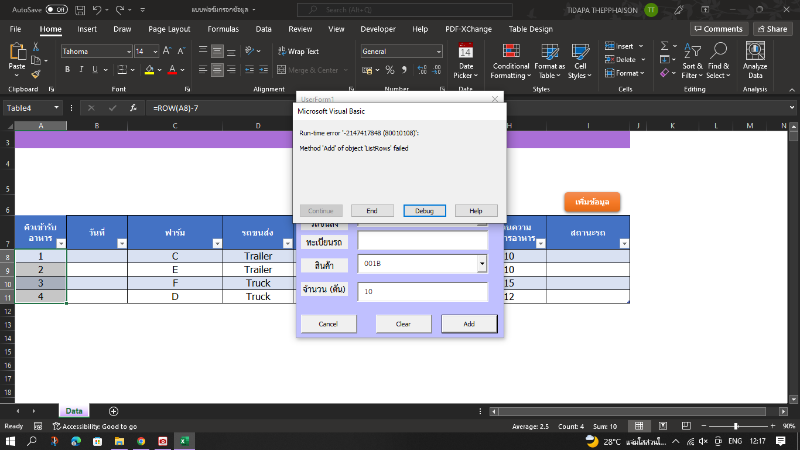
Task: Toggle the AutoSave switch
Action: (56, 8)
